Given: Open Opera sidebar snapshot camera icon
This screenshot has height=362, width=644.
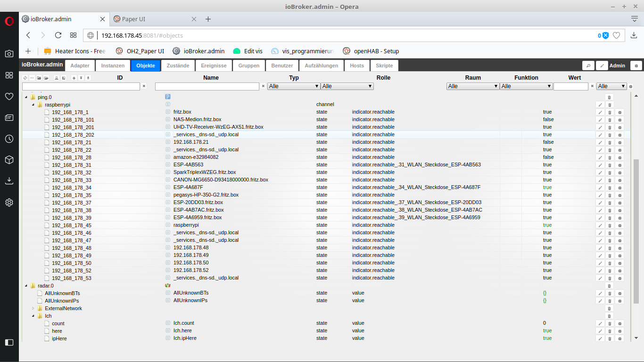Looking at the screenshot, I should [9, 54].
